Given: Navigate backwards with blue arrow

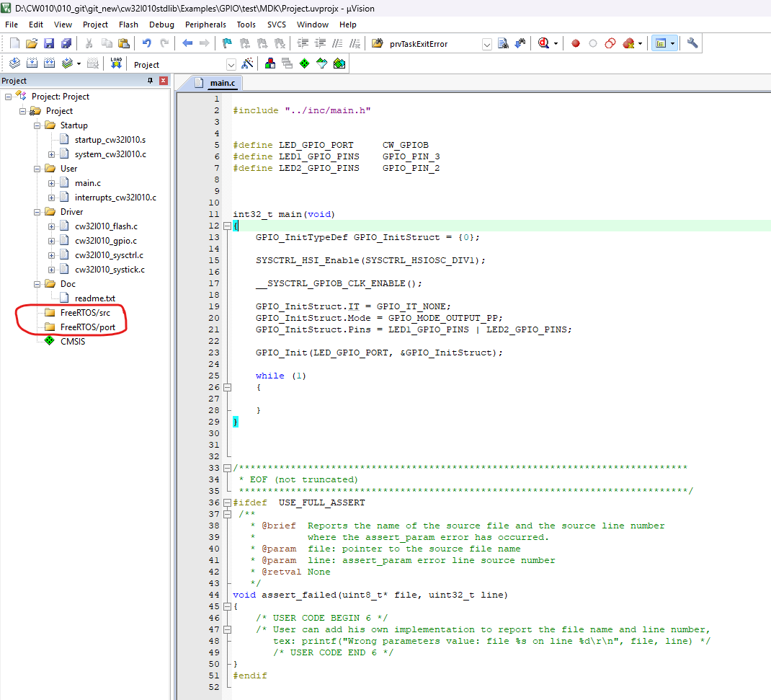Looking at the screenshot, I should 187,43.
